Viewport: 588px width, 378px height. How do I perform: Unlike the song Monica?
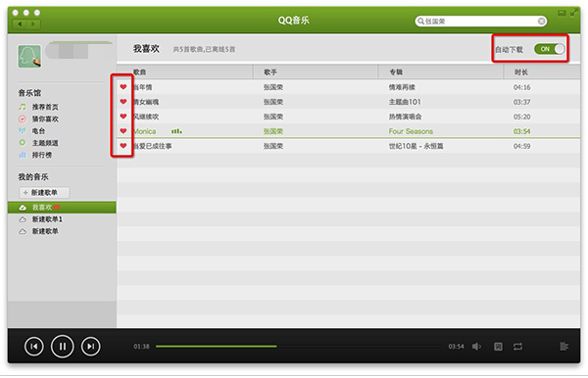coord(123,131)
